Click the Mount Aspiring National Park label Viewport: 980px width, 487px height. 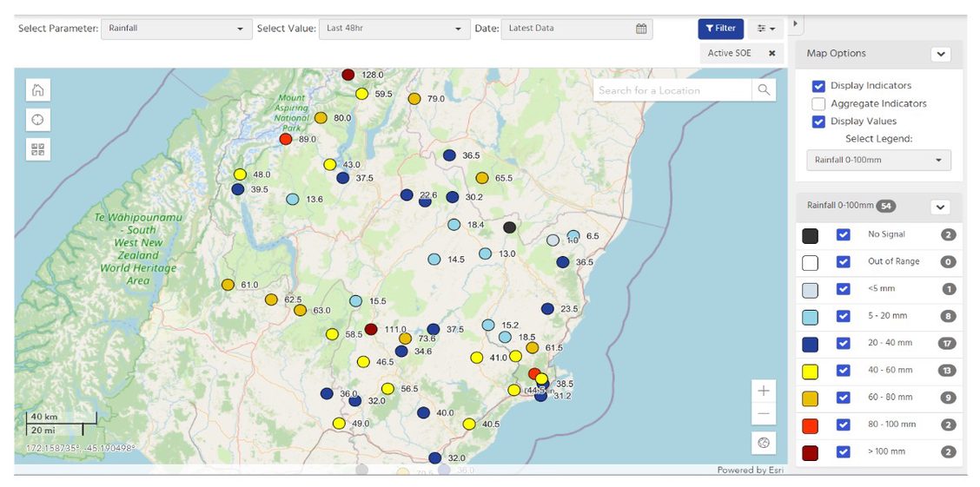292,112
